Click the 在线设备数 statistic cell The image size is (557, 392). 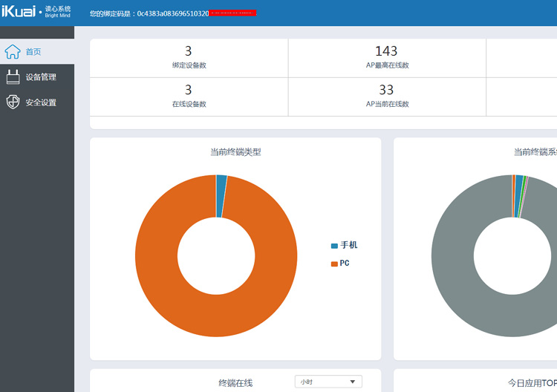click(189, 97)
